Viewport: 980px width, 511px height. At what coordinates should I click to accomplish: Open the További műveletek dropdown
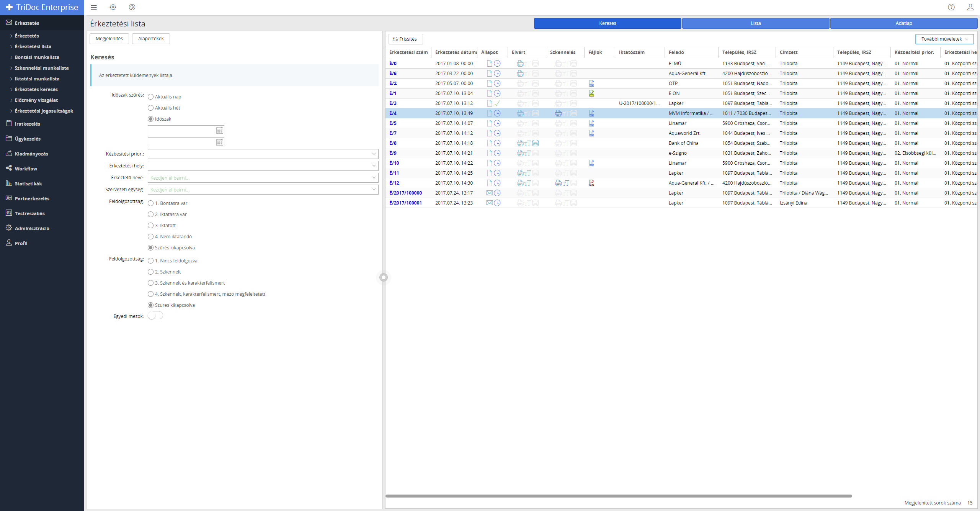pyautogui.click(x=944, y=39)
